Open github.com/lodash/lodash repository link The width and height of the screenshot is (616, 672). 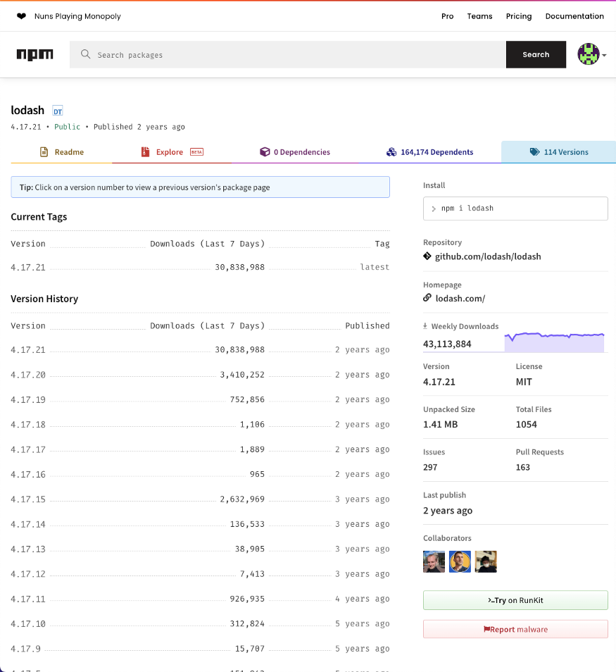click(488, 256)
